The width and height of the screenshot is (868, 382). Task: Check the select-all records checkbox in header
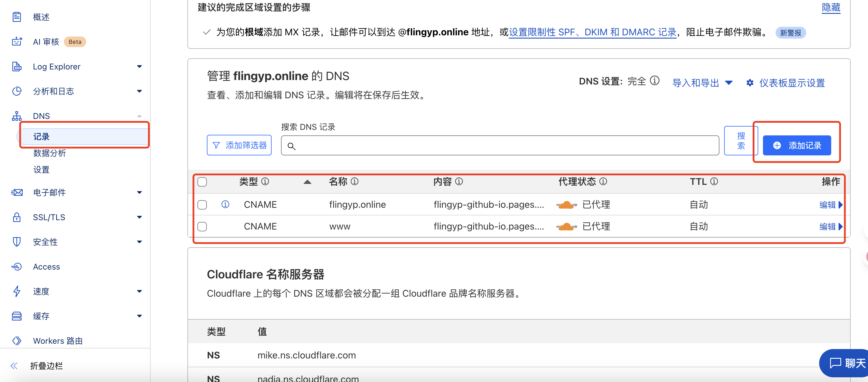(x=202, y=182)
